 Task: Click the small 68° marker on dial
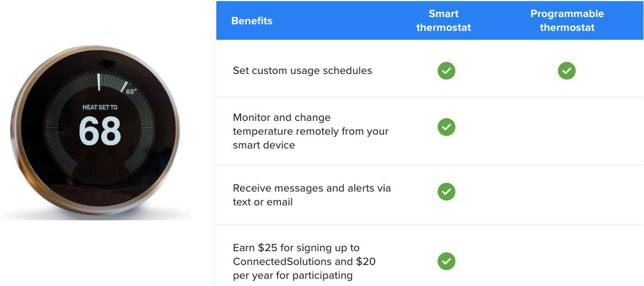(x=131, y=92)
